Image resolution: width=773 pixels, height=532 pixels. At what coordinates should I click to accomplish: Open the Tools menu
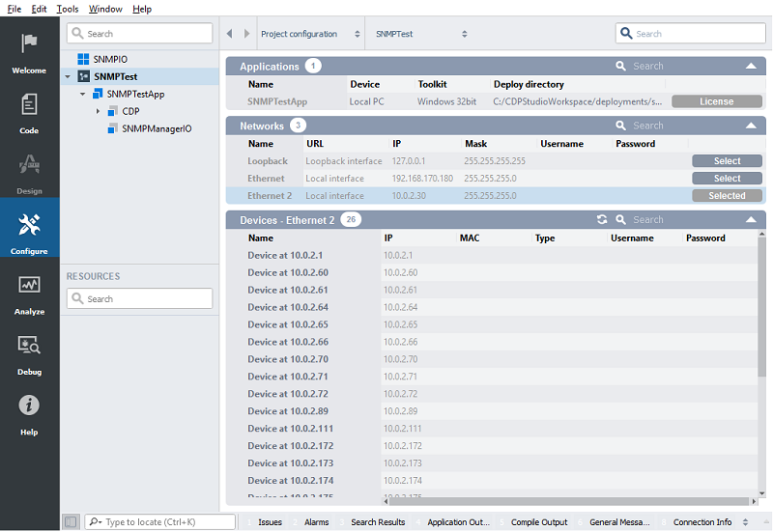pos(68,9)
